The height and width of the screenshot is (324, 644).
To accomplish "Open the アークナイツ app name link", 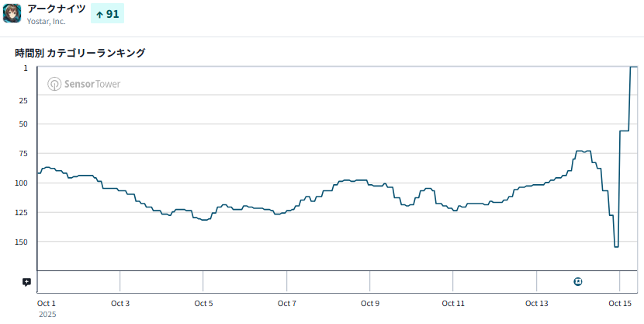I will click(56, 8).
